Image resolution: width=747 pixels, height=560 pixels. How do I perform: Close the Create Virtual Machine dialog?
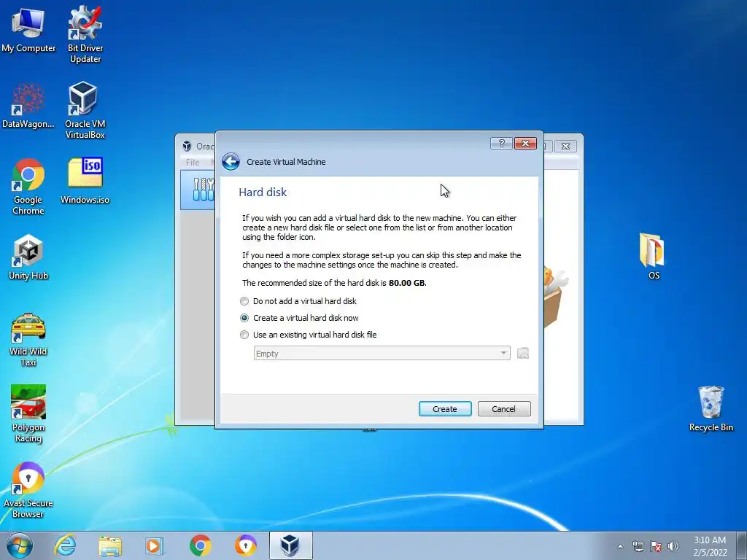[x=525, y=144]
